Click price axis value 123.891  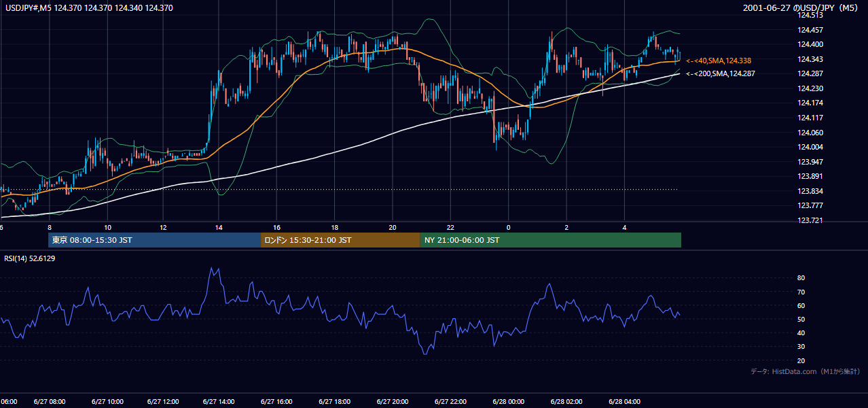pyautogui.click(x=810, y=176)
